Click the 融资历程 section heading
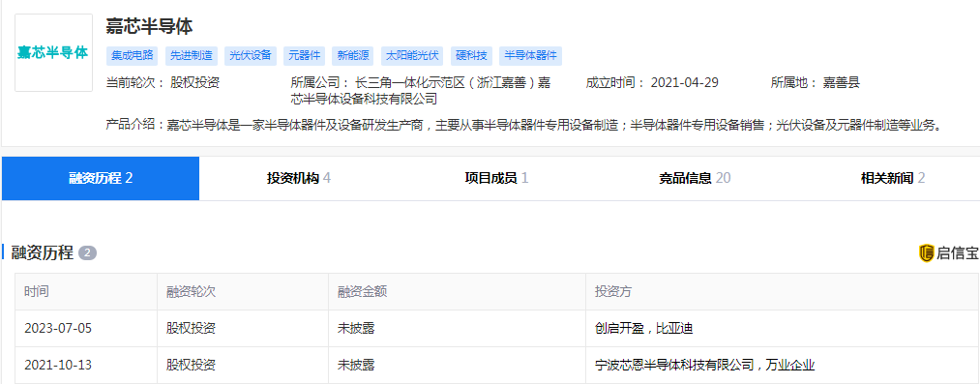Viewport: 980px width, 384px height. [x=43, y=252]
